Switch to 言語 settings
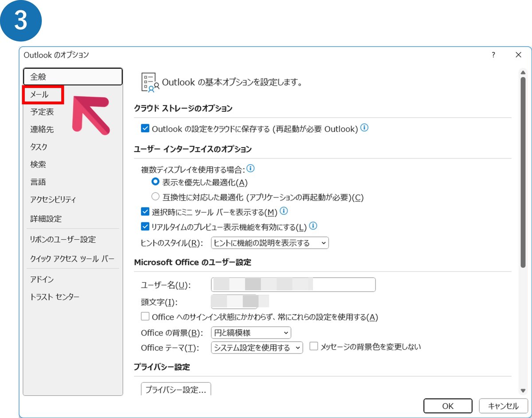Image resolution: width=532 pixels, height=418 pixels. click(38, 182)
